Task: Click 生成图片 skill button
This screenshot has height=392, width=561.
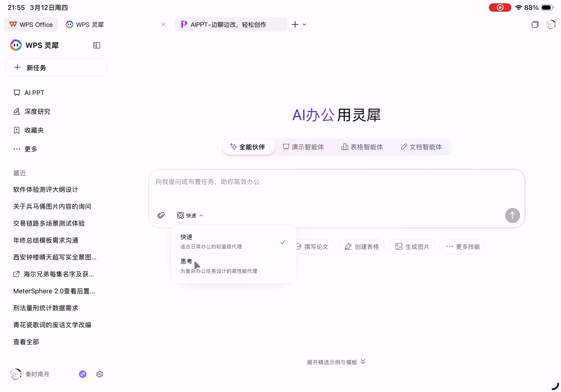Action: tap(412, 247)
